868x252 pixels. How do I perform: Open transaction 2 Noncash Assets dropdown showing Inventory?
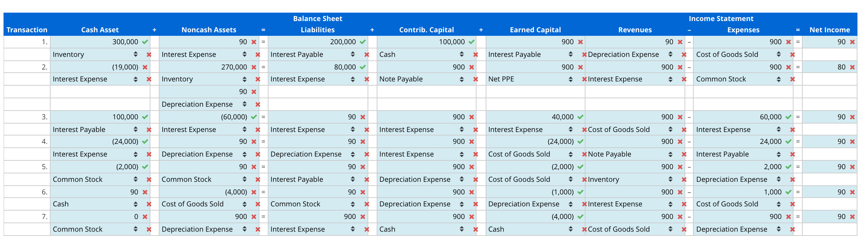204,79
